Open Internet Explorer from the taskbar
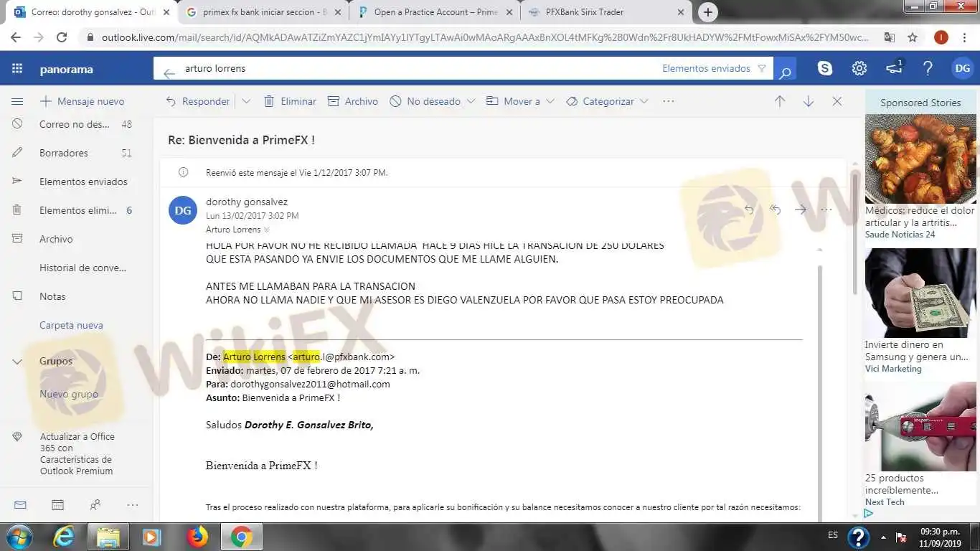Viewport: 980px width, 551px height. [64, 537]
